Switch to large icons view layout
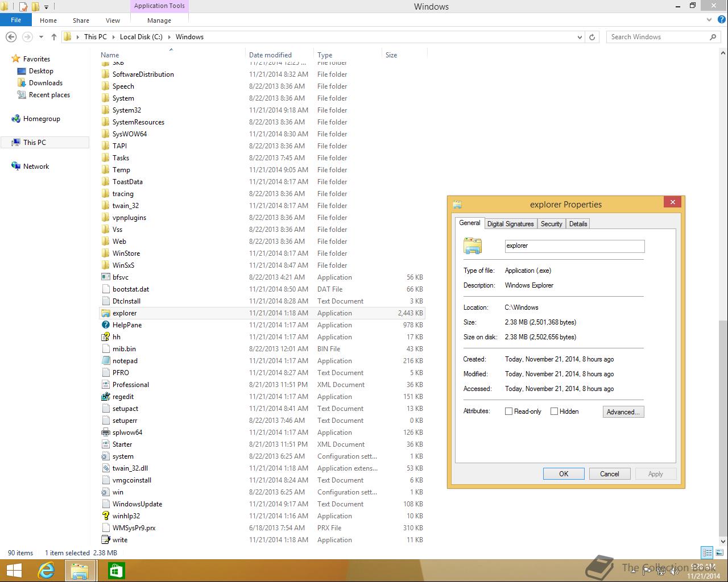 (x=718, y=552)
